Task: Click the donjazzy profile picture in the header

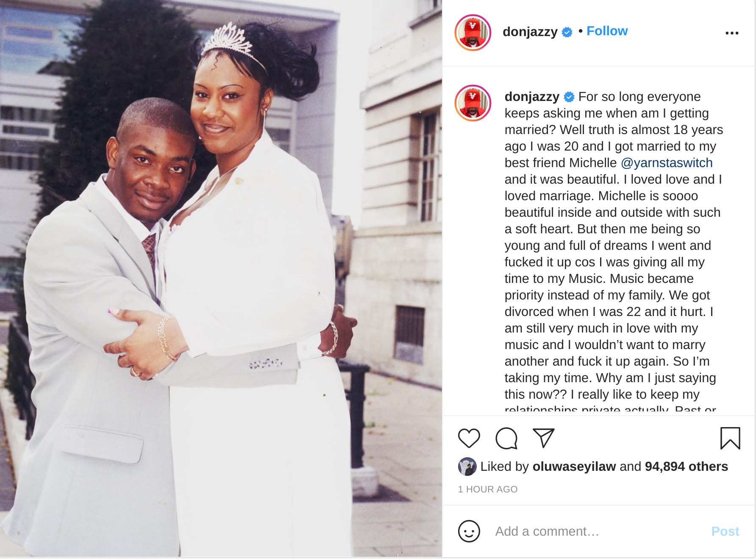Action: (472, 33)
